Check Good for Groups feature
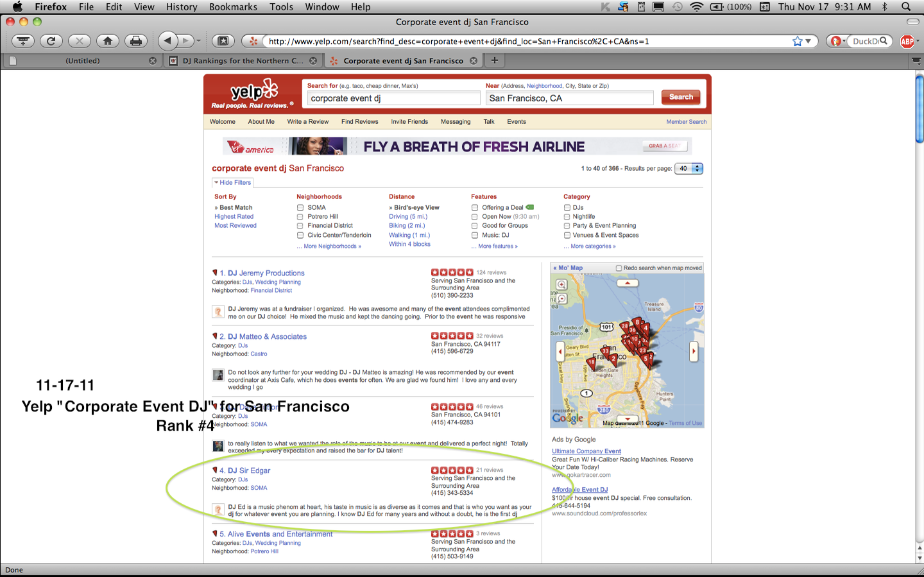924x577 pixels. tap(475, 225)
